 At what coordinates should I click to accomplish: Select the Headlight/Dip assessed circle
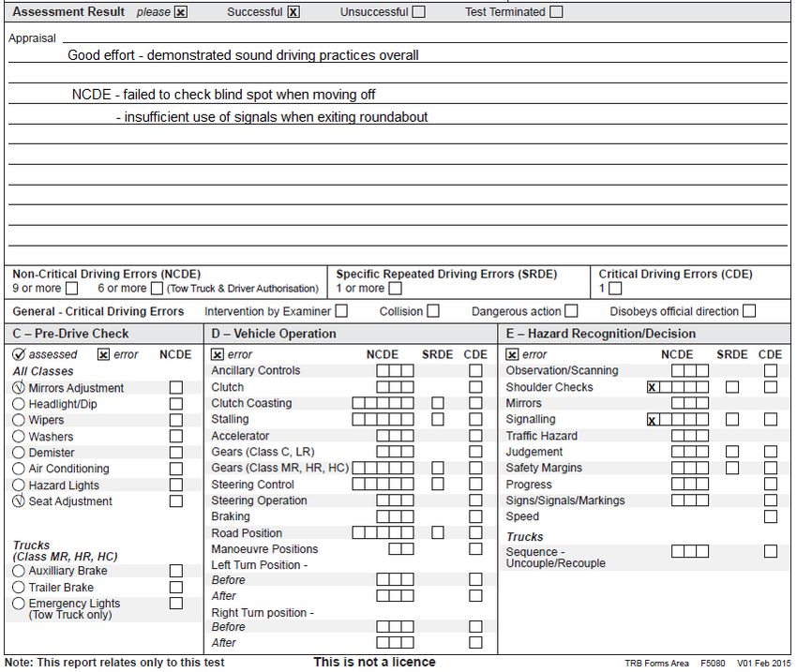coord(19,404)
